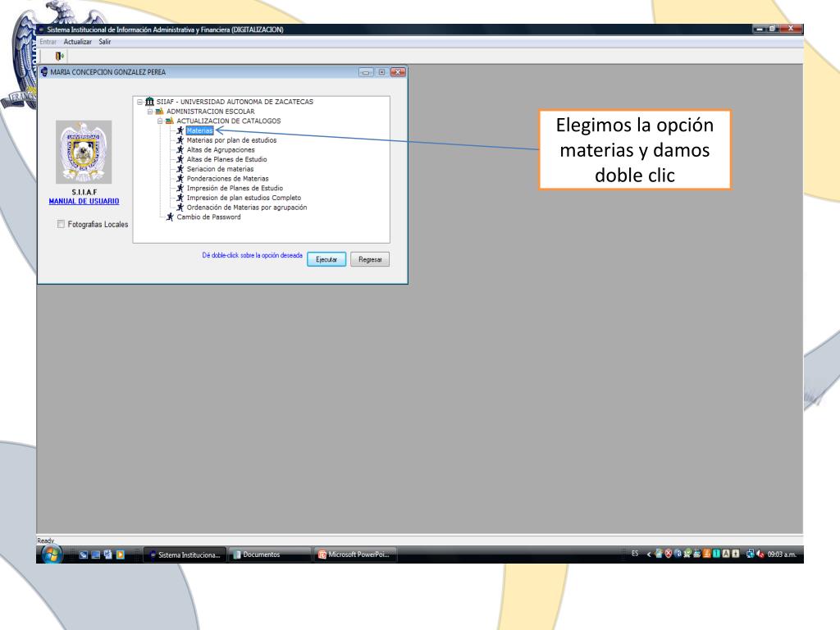Click runner icon beside Materias por plan de estudios
The height and width of the screenshot is (630, 840).
[x=180, y=139]
